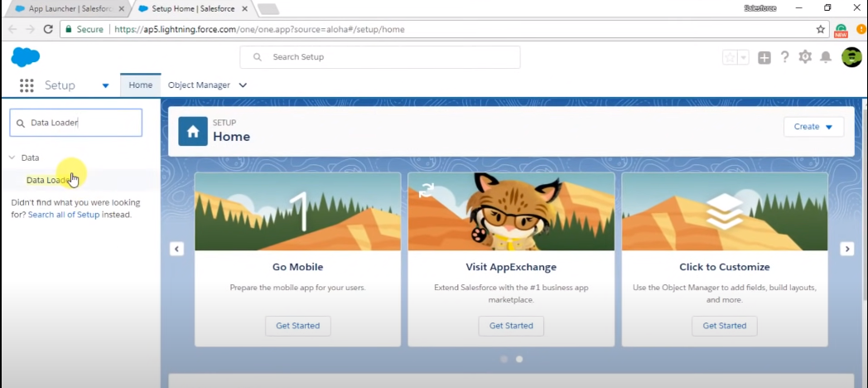Viewport: 868px width, 388px height.
Task: Click Get Started under Go Mobile
Action: pos(297,326)
